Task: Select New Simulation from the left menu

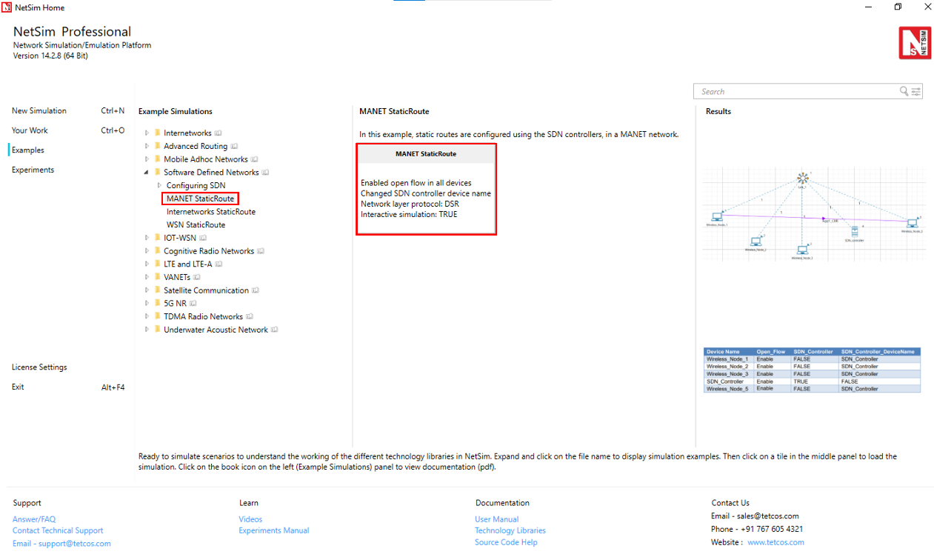Action: 39,111
